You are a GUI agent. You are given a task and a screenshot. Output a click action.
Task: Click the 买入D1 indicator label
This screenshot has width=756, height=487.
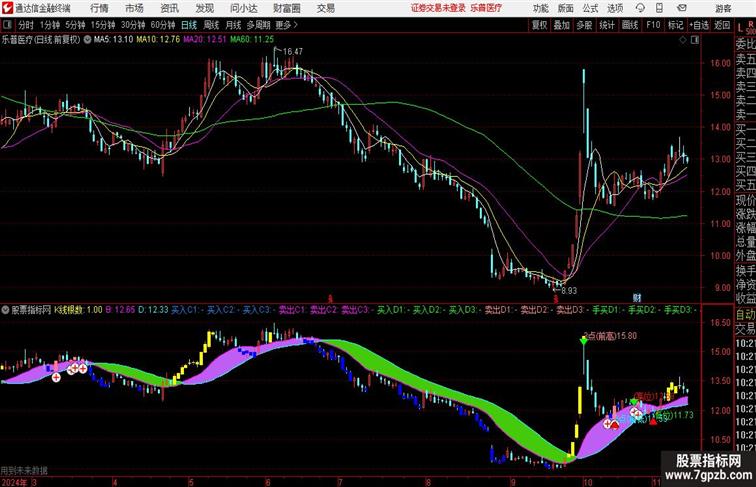(392, 310)
